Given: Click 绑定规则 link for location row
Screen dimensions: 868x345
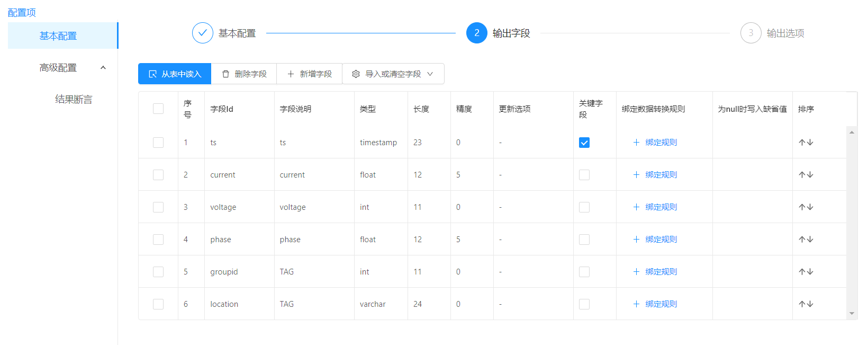Looking at the screenshot, I should (x=661, y=304).
